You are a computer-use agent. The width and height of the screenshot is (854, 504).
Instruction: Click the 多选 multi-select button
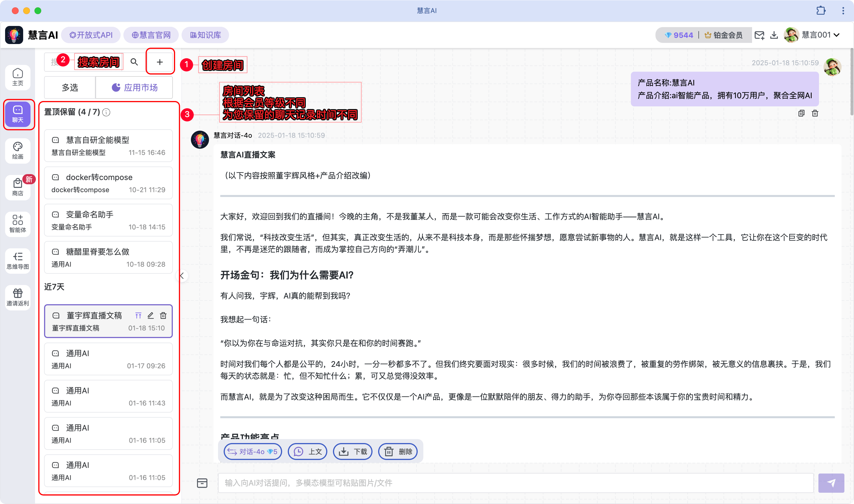tap(70, 88)
